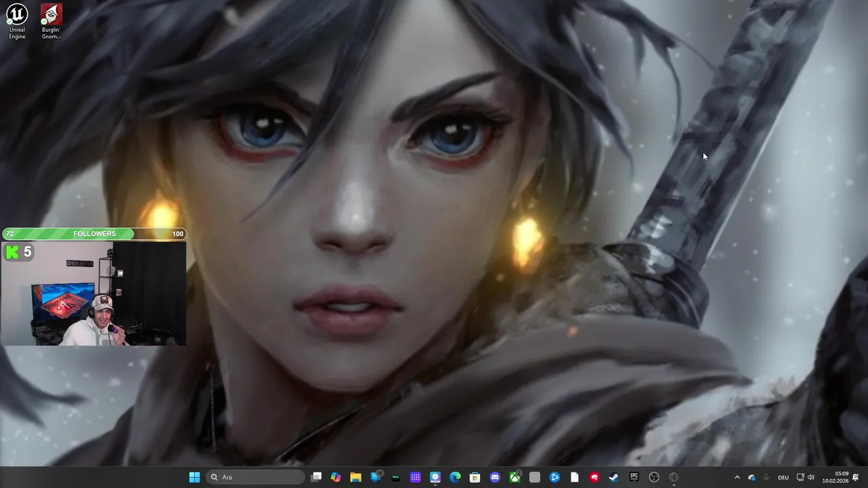Open the dark terminal-like taskbar app
This screenshot has height=488, width=868.
[395, 477]
